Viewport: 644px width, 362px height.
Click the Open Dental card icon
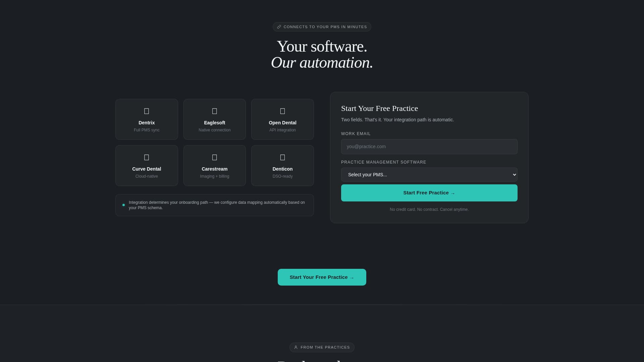pyautogui.click(x=282, y=111)
